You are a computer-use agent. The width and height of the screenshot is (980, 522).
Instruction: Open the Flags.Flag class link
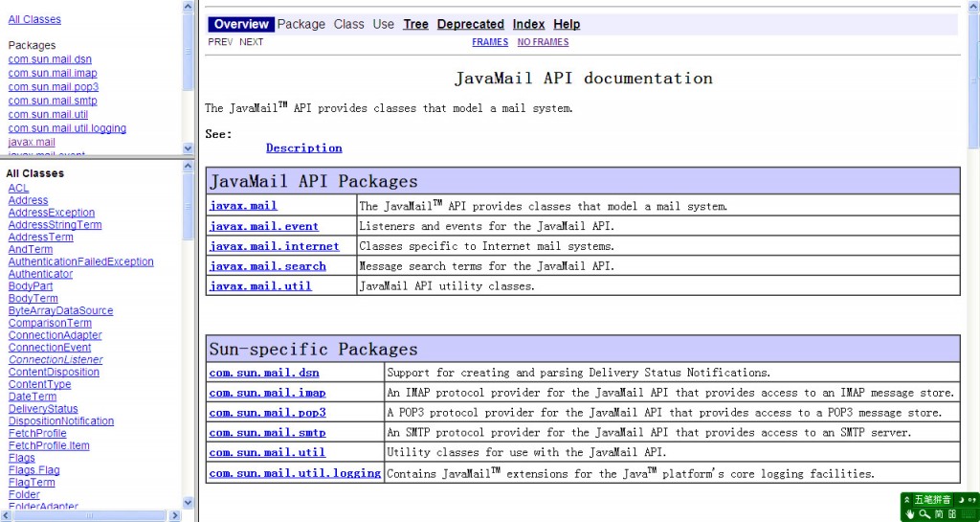click(x=34, y=469)
